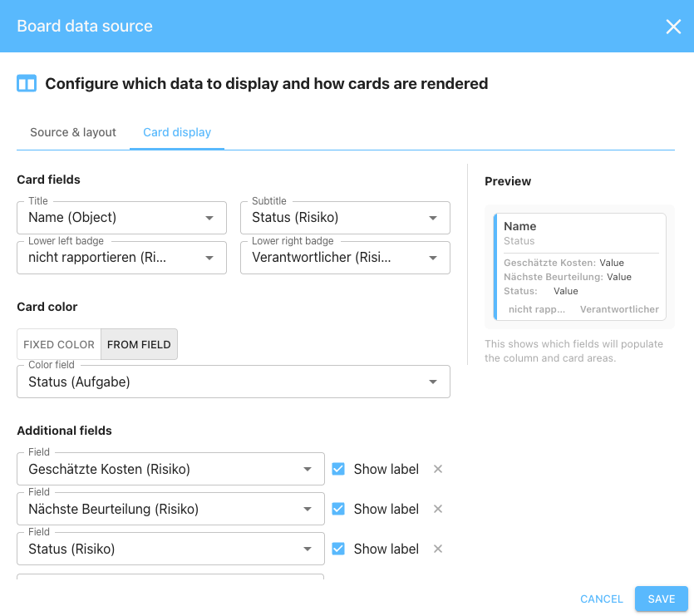Image resolution: width=694 pixels, height=616 pixels.
Task: Remove the Status (Risiko) additional field
Action: click(x=438, y=549)
